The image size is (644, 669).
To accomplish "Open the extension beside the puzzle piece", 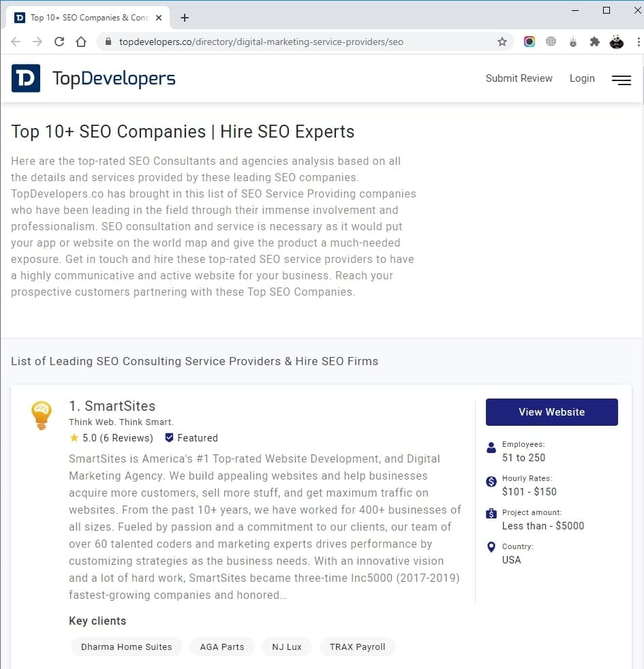I will [572, 42].
